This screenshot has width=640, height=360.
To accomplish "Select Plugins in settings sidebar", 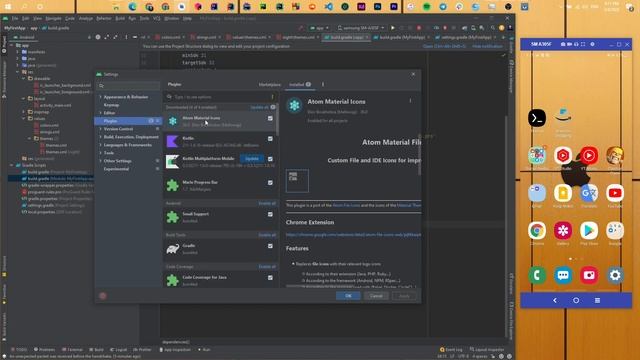I will point(128,121).
